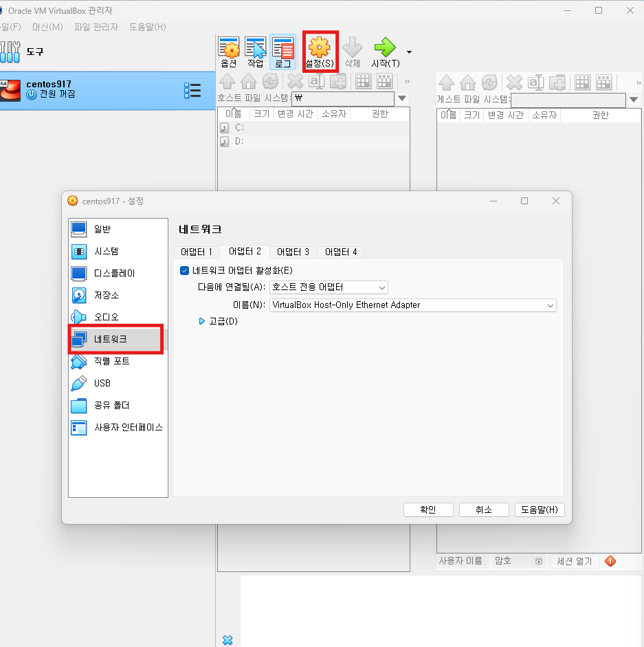Switch to the 어댑터 1 tab
Viewport: 644px width, 647px height.
(x=197, y=252)
